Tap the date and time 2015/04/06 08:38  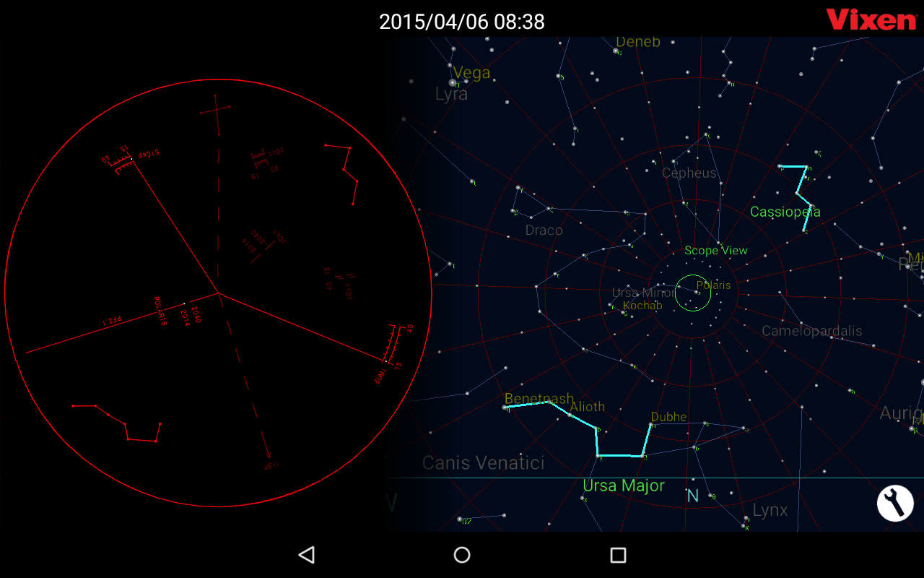coord(462,22)
